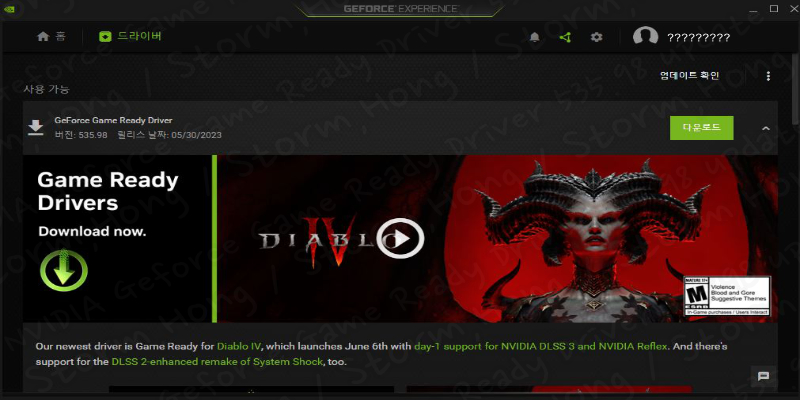Click the Download now. banner text
The image size is (800, 400).
(92, 231)
